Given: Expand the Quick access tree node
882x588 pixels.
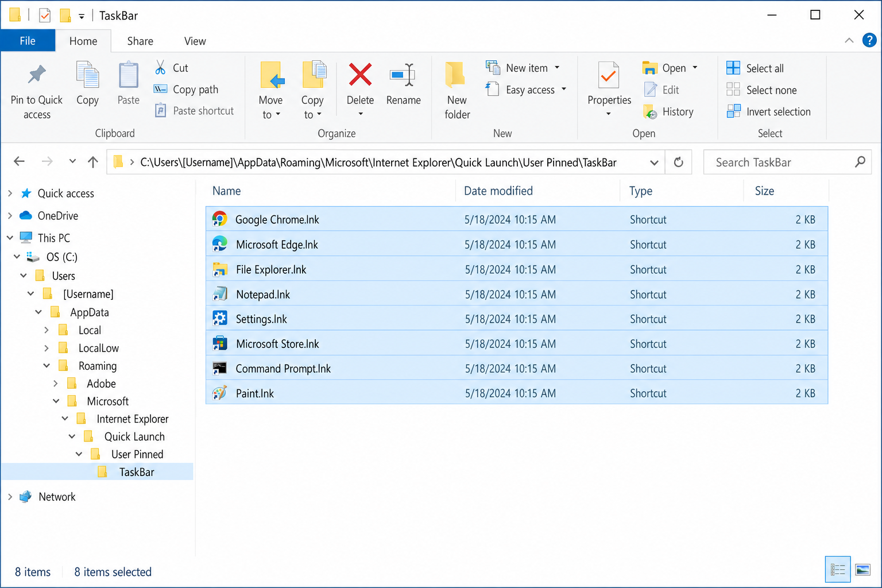Looking at the screenshot, I should tap(10, 194).
